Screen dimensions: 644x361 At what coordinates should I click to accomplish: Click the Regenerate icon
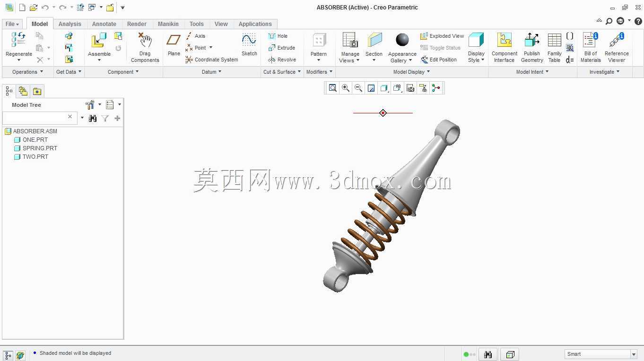point(18,40)
